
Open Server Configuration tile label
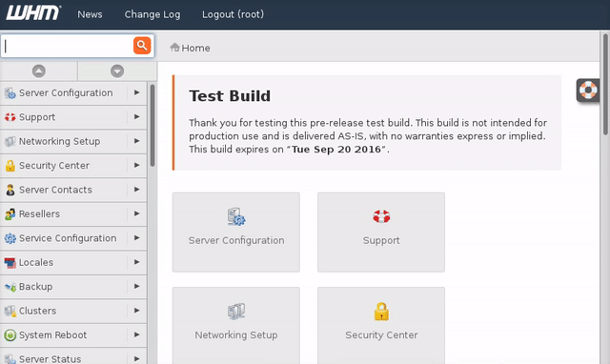click(236, 241)
